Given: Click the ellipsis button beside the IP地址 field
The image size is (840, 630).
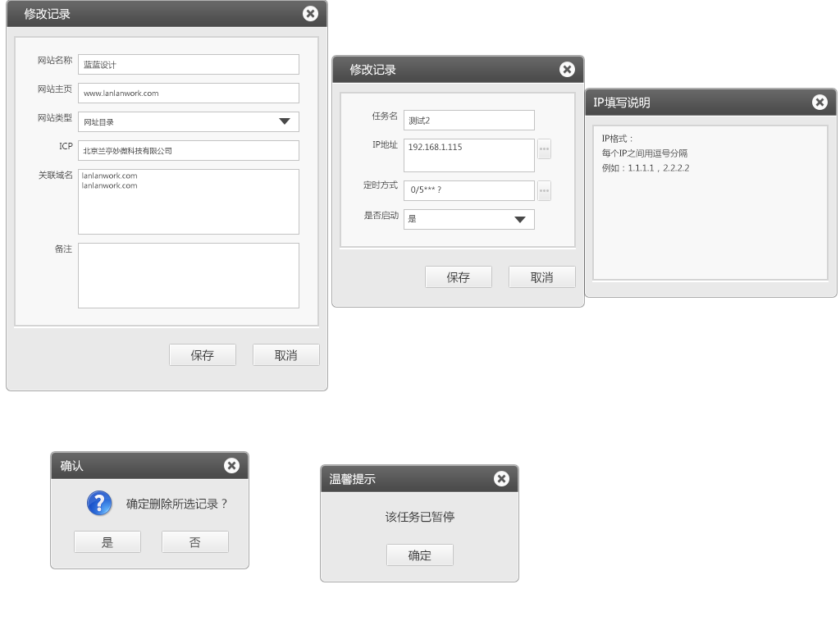Looking at the screenshot, I should coord(544,148).
